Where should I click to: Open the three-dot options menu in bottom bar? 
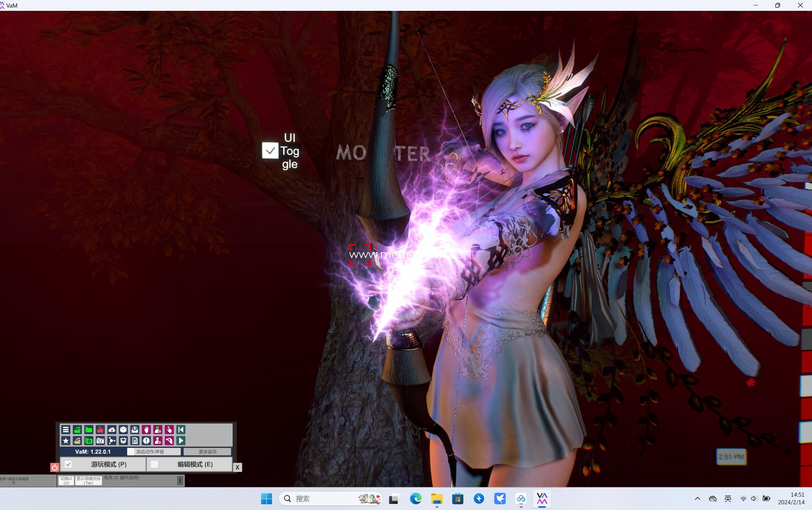click(180, 481)
